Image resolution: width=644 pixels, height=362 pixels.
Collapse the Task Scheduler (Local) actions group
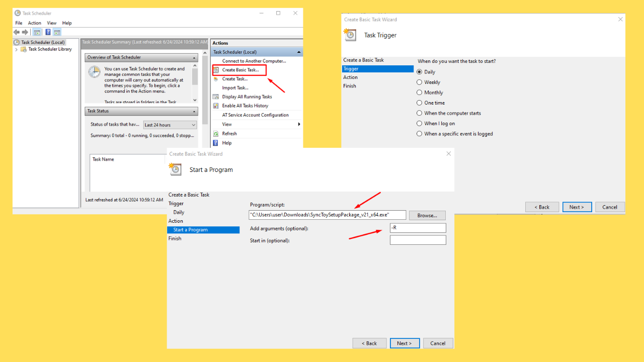pos(299,52)
